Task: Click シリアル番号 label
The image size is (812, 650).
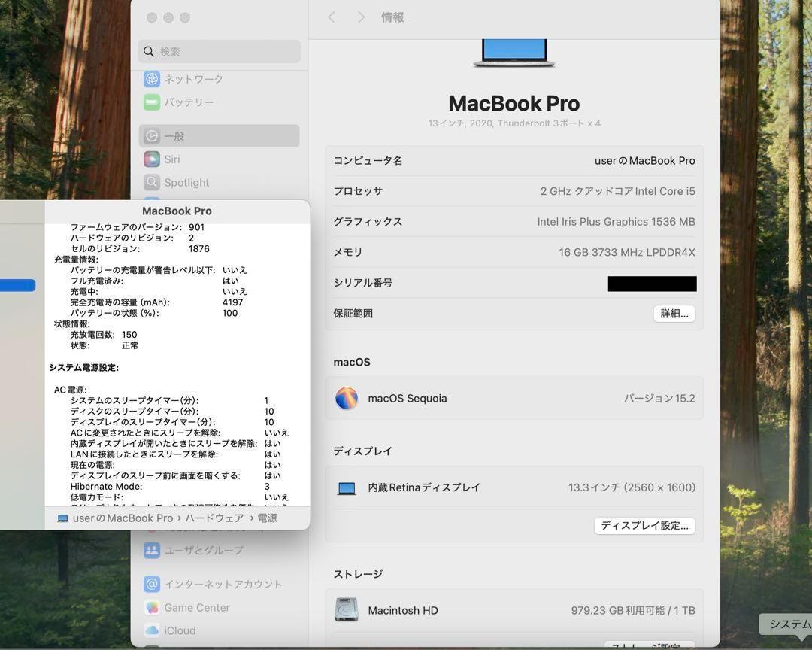Action: tap(363, 283)
